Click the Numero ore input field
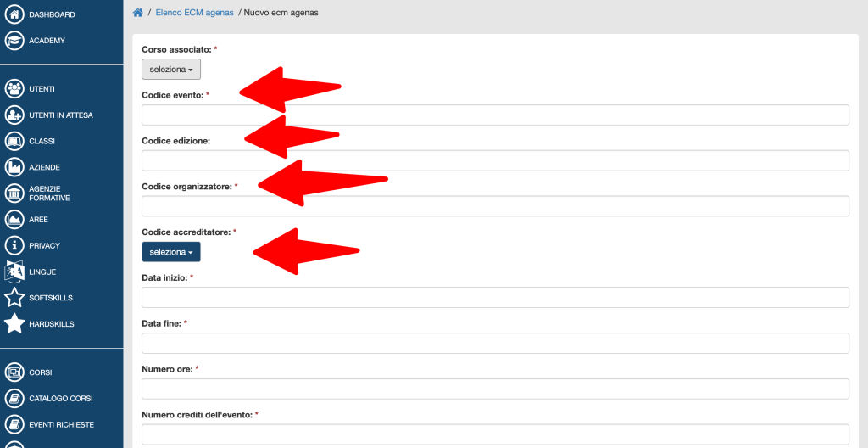 tap(495, 389)
